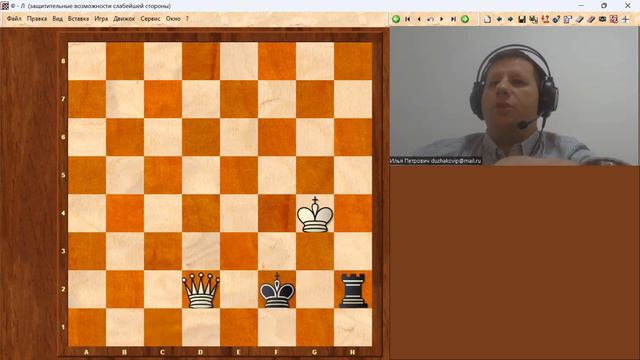
Task: Click the second eraser icon
Action: [591, 19]
